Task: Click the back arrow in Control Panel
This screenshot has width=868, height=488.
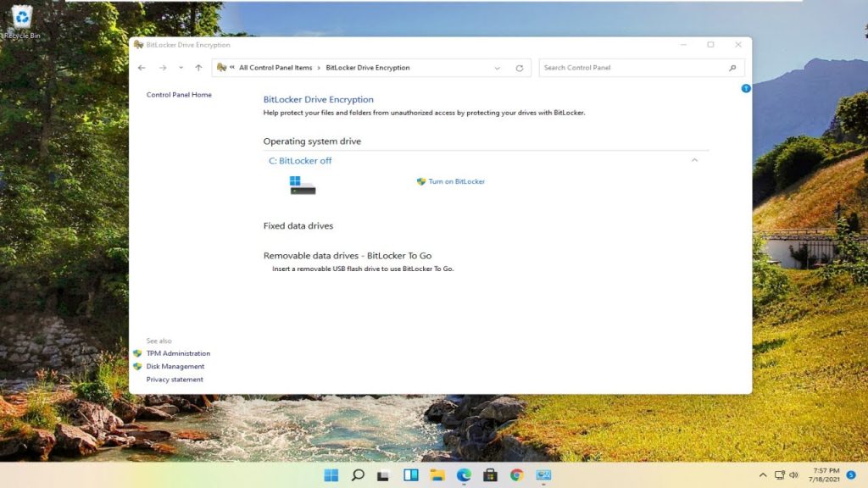Action: (142, 68)
